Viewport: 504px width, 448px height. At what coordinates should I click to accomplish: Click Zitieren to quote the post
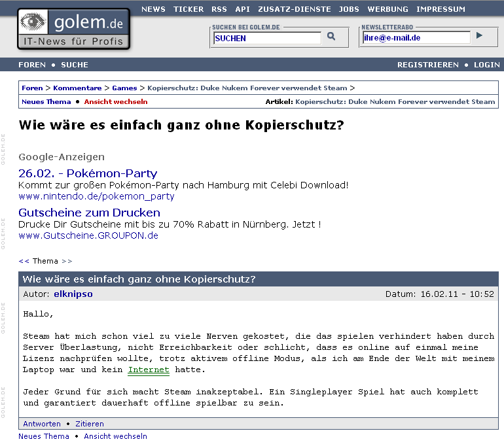click(x=90, y=424)
